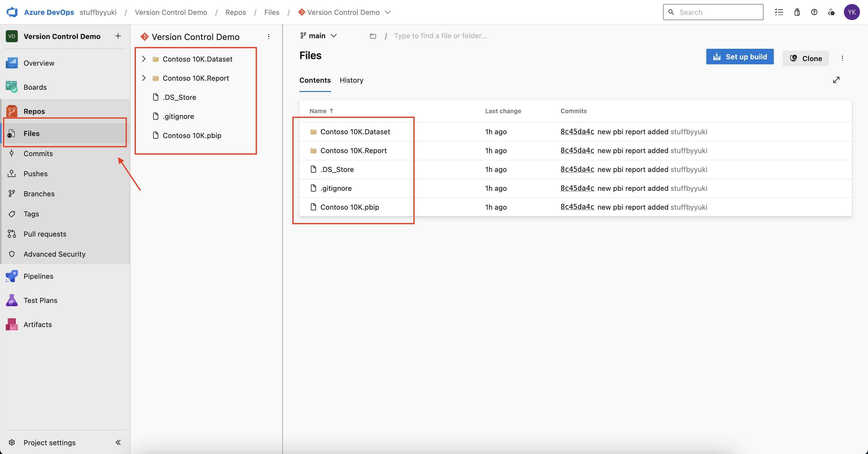Click Last change column header
Screen dimensions: 868x454
pos(503,111)
